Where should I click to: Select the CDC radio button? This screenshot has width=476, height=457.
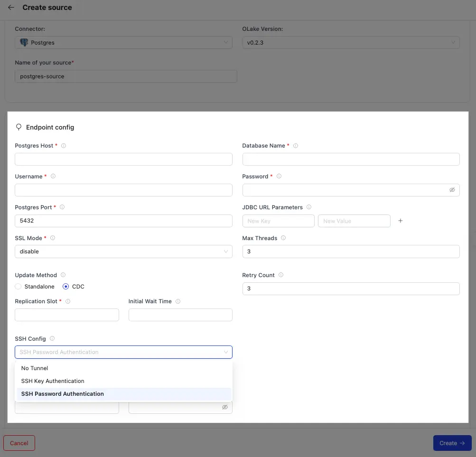click(x=66, y=287)
